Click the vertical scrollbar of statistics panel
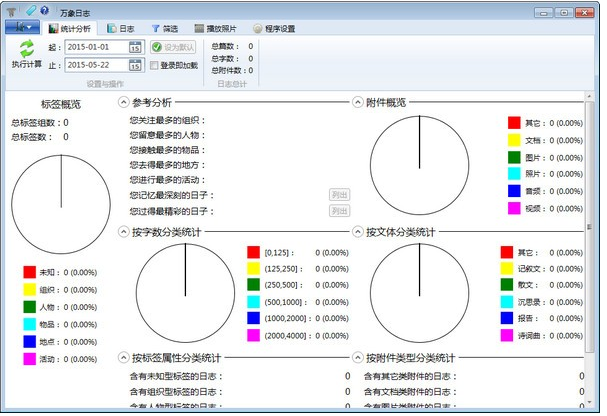 (x=589, y=227)
